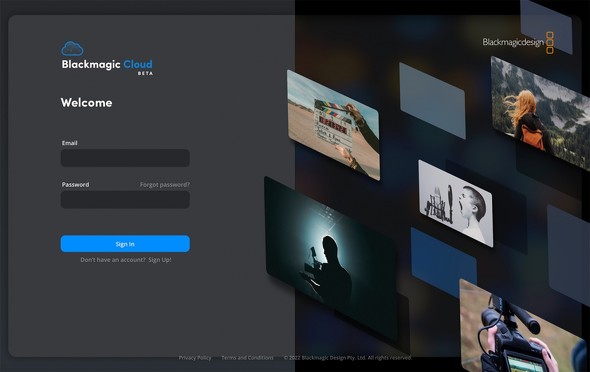
Task: Click the Blackmagicdesign logo at top right
Action: click(x=518, y=43)
